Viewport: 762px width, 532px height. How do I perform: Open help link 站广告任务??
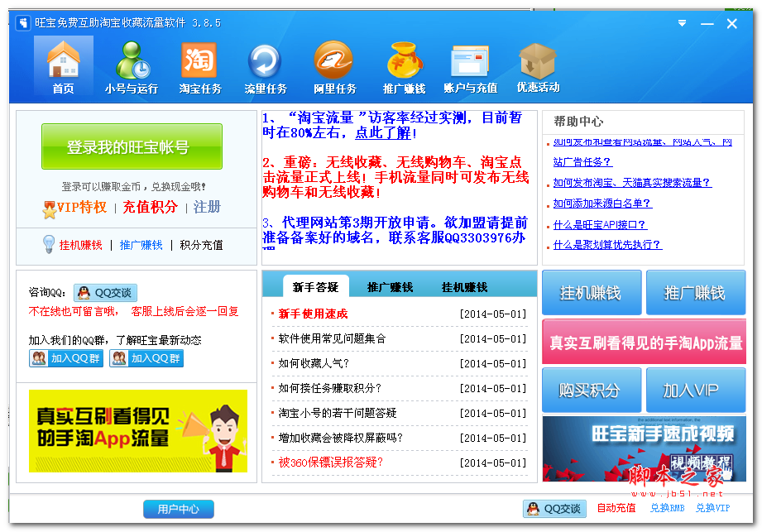pyautogui.click(x=582, y=162)
